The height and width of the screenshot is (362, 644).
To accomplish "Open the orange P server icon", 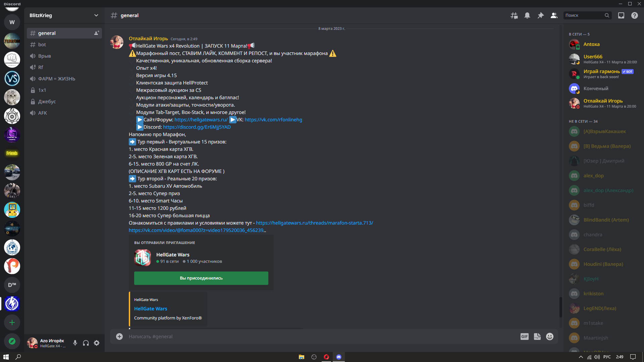I will point(12,266).
